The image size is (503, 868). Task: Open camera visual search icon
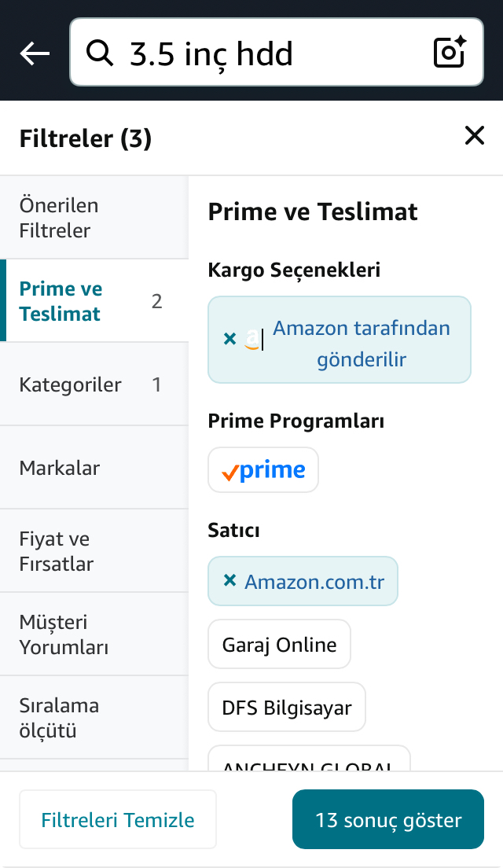(450, 53)
